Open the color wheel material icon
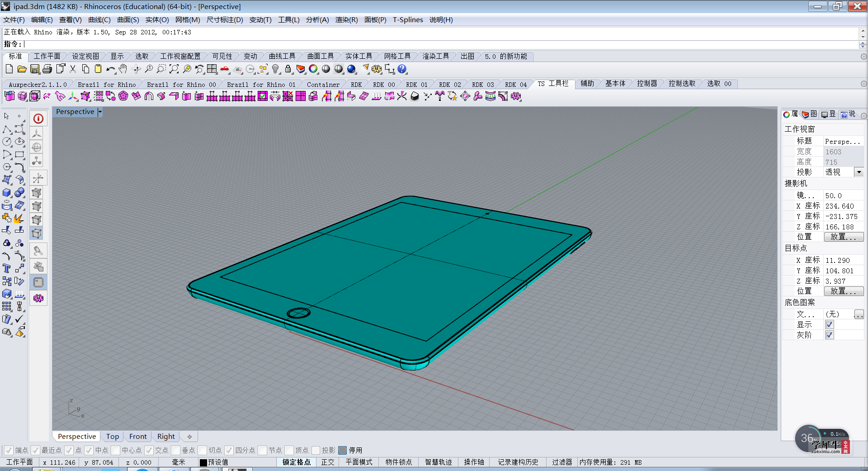The image size is (868, 471). click(313, 69)
